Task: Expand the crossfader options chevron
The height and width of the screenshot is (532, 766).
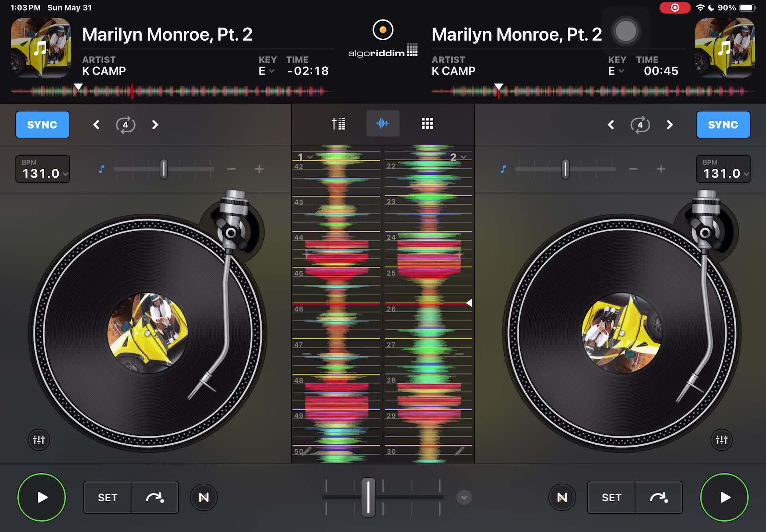Action: [x=464, y=497]
